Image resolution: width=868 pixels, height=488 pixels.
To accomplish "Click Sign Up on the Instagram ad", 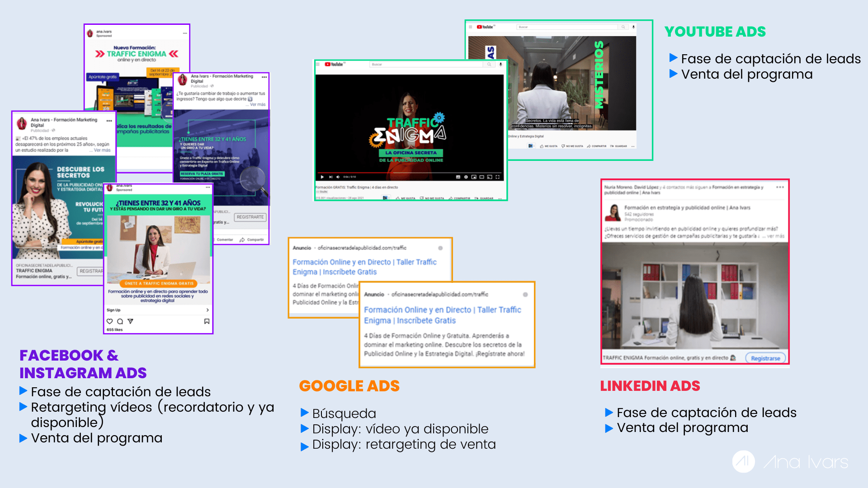I will tap(113, 310).
